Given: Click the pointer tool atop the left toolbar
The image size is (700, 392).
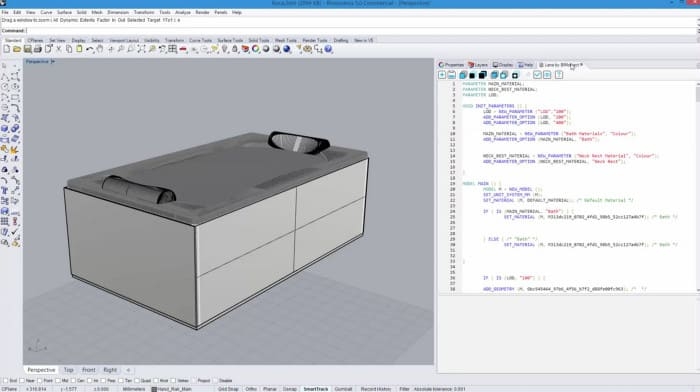Looking at the screenshot, I should pos(4,66).
